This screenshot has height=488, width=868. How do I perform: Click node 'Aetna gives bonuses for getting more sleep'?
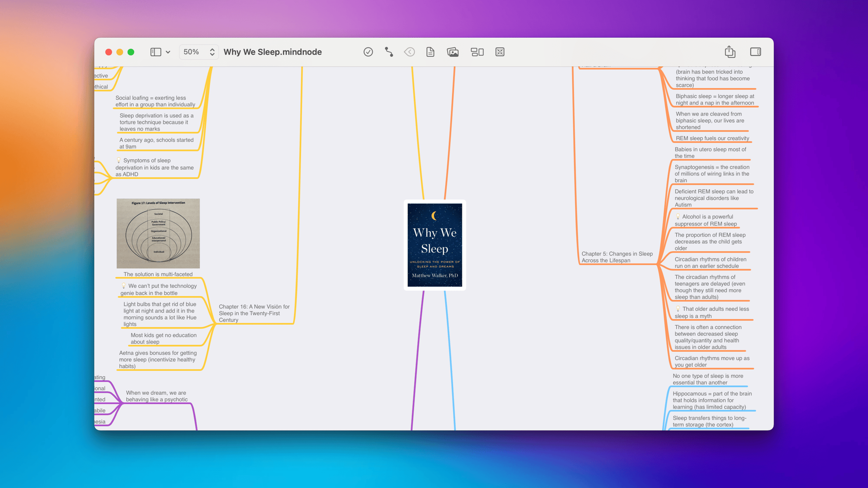pyautogui.click(x=158, y=359)
